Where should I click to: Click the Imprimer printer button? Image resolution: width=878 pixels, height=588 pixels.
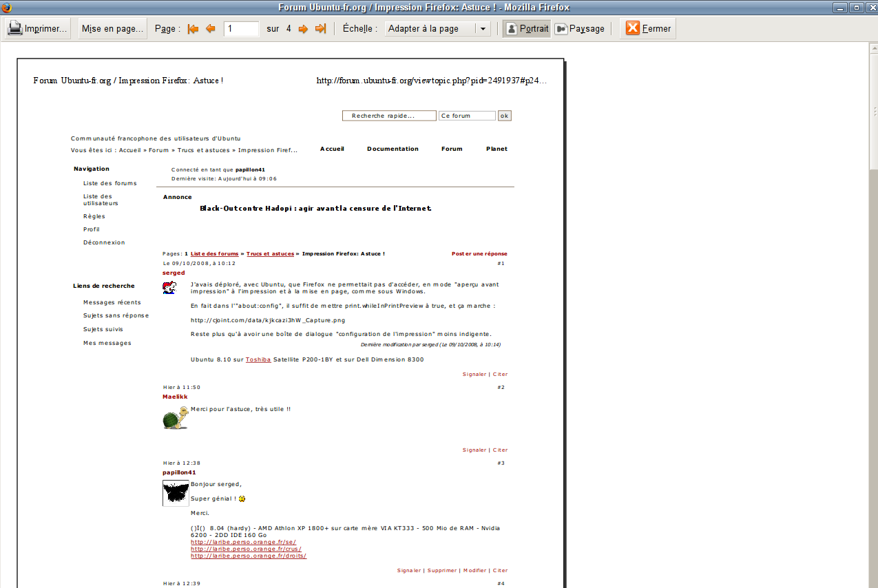pyautogui.click(x=38, y=29)
